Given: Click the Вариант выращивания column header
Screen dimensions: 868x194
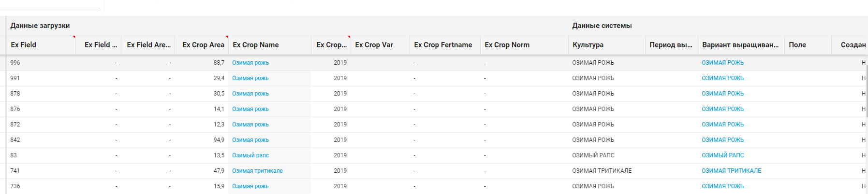Looking at the screenshot, I should (740, 45).
